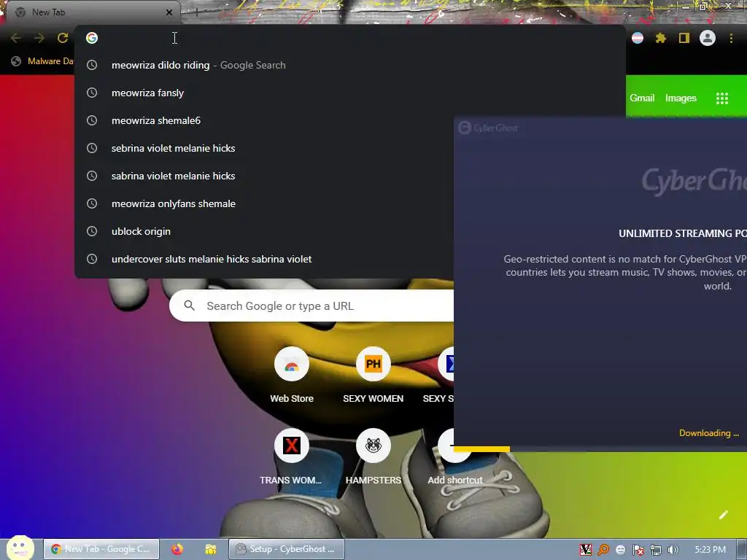Open the profile avatar menu
Screen dimensions: 747x560
click(708, 38)
